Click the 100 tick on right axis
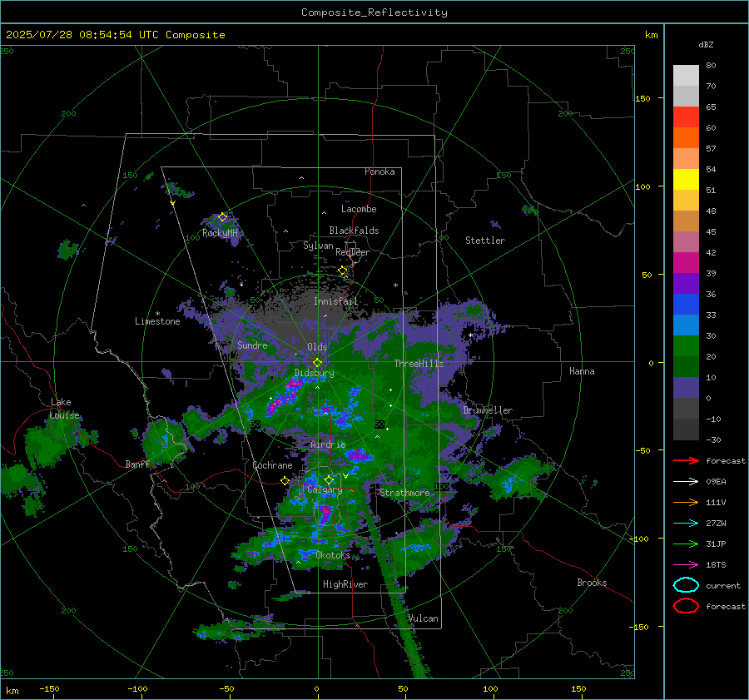Image resolution: width=749 pixels, height=700 pixels. click(642, 186)
